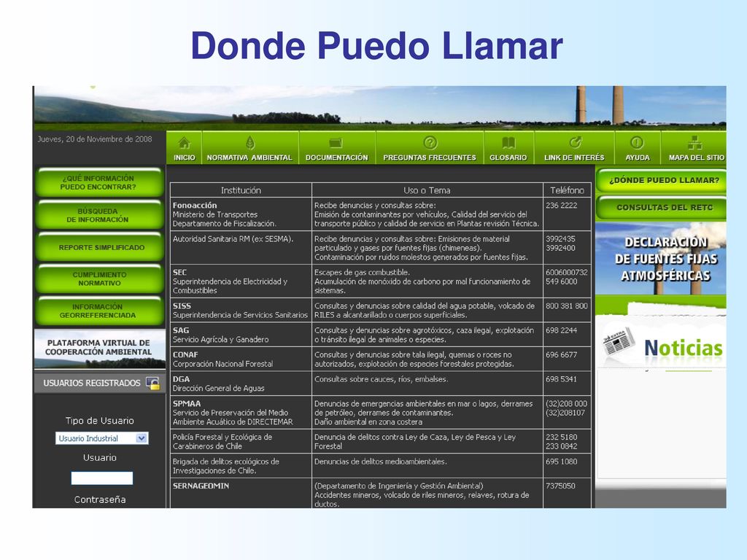Click the Uso o Tema column header
The image size is (747, 560).
coord(427,190)
